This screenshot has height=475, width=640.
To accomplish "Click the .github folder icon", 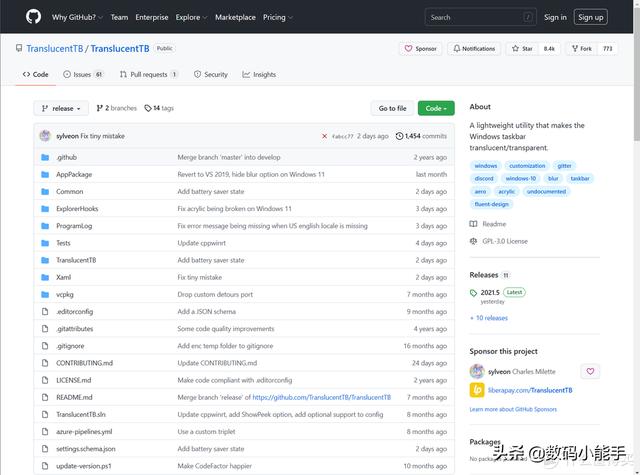I will (x=45, y=158).
